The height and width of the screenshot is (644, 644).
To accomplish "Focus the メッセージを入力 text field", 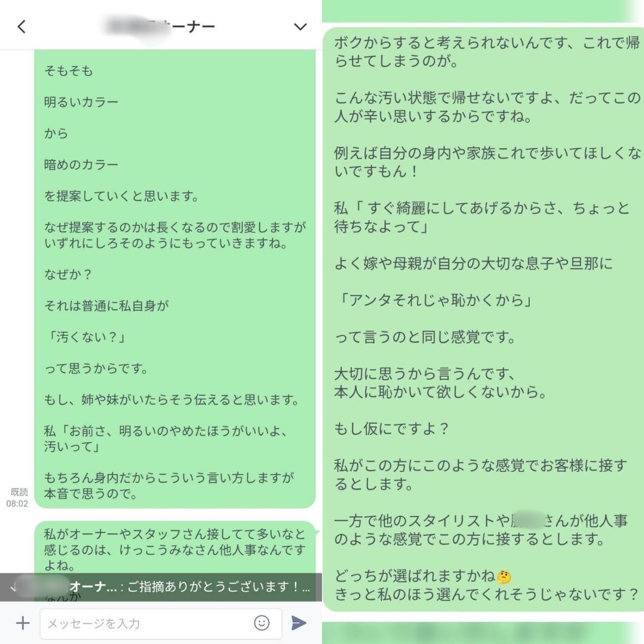I will (x=160, y=623).
